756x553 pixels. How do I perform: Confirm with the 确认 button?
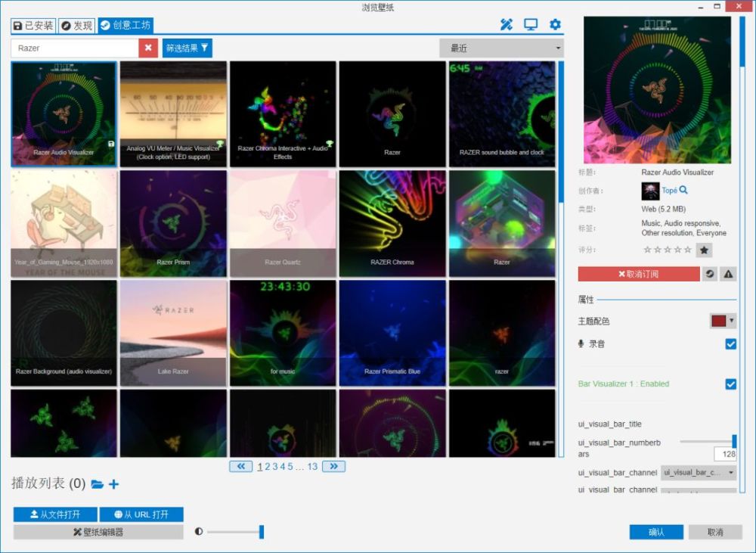(x=656, y=532)
